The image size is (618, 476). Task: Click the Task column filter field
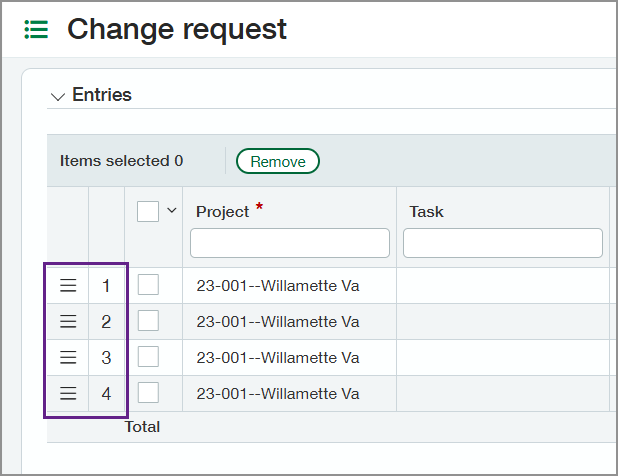[x=503, y=243]
